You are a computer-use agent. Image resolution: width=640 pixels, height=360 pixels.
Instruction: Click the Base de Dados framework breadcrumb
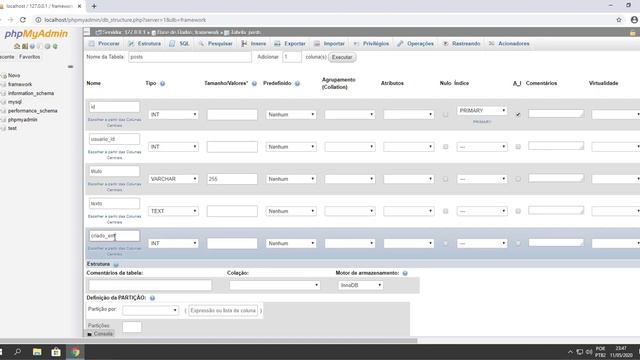[185, 32]
